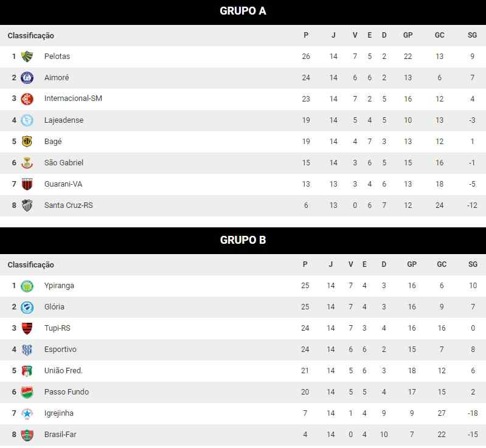This screenshot has height=448, width=486.
Task: Click the GRUPO A header bar
Action: click(243, 12)
